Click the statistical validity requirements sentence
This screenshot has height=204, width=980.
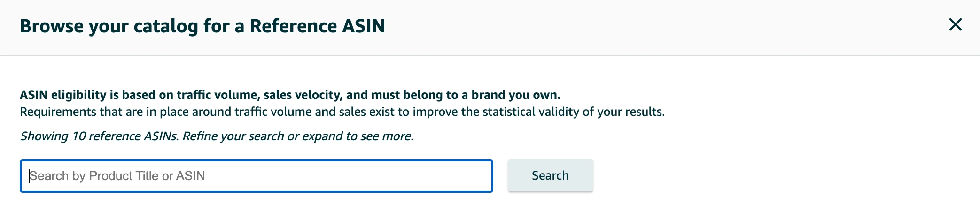pos(342,112)
